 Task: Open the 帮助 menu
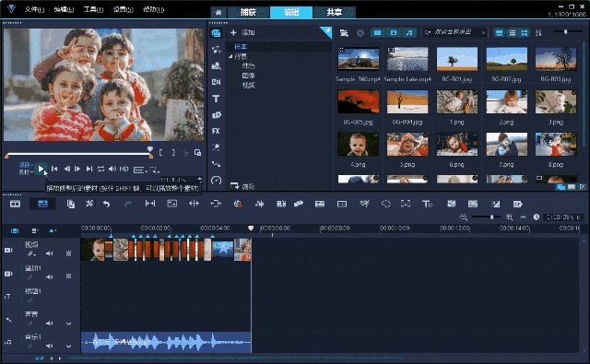(x=153, y=9)
